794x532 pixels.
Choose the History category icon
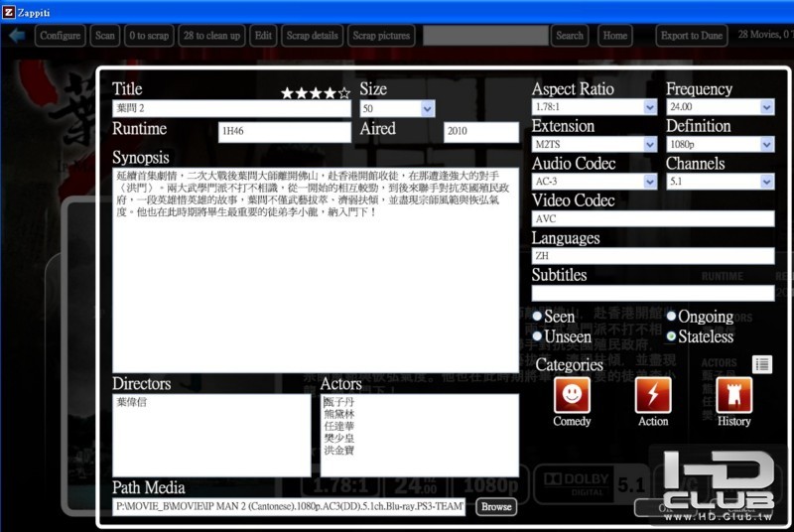coord(733,395)
